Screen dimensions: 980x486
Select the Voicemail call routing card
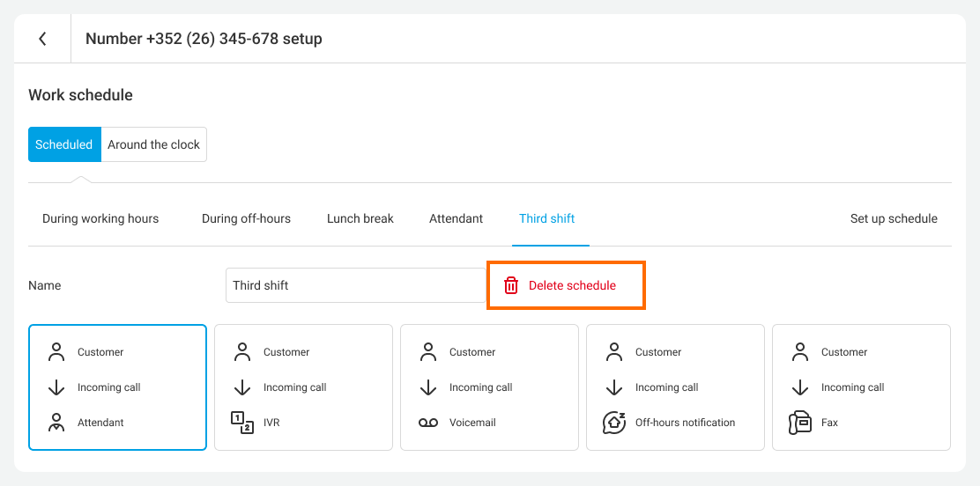(489, 387)
